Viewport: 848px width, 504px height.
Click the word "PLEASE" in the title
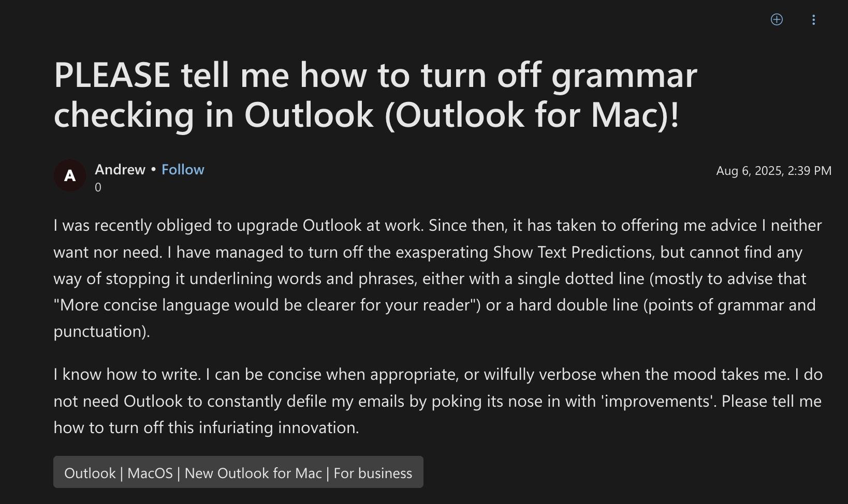click(112, 75)
